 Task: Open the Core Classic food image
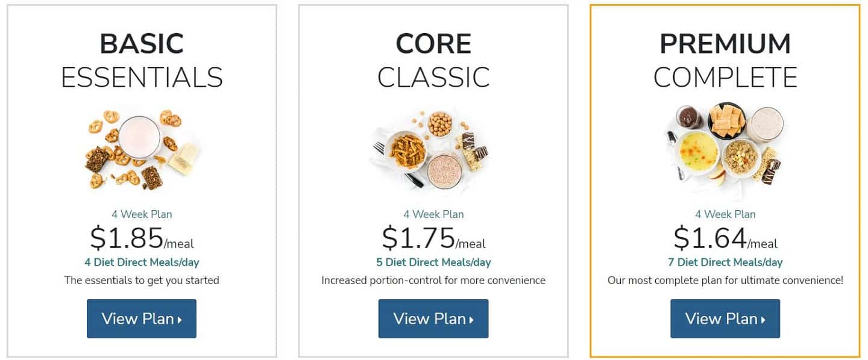430,149
